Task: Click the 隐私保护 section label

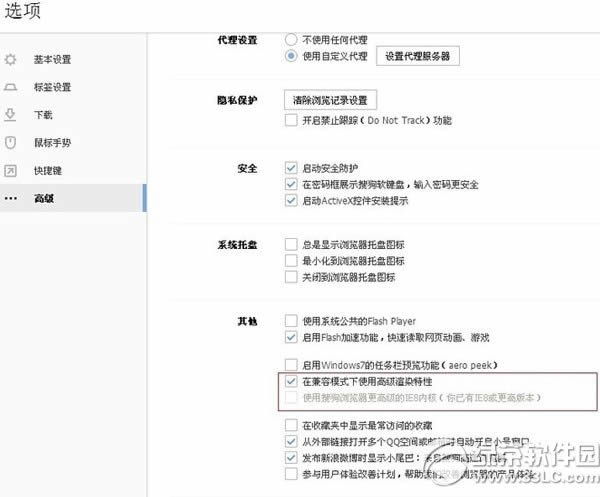Action: [237, 100]
